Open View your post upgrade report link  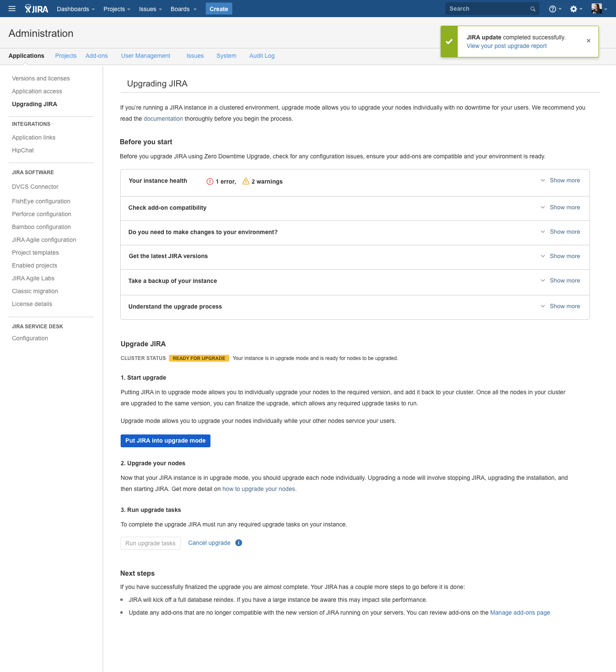(506, 46)
